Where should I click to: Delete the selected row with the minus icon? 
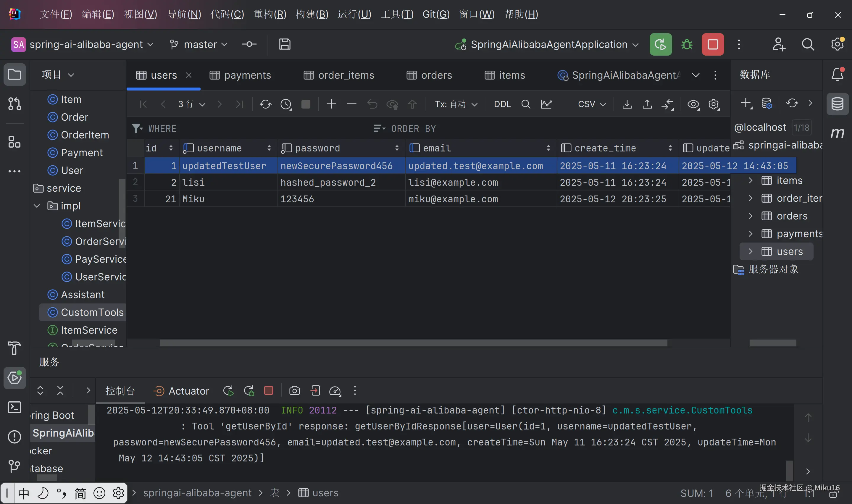[351, 104]
